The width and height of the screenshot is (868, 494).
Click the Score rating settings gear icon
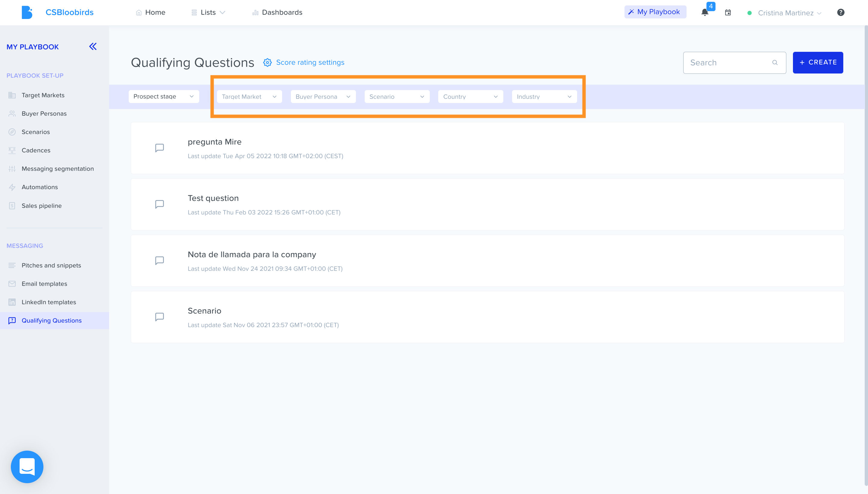[268, 62]
